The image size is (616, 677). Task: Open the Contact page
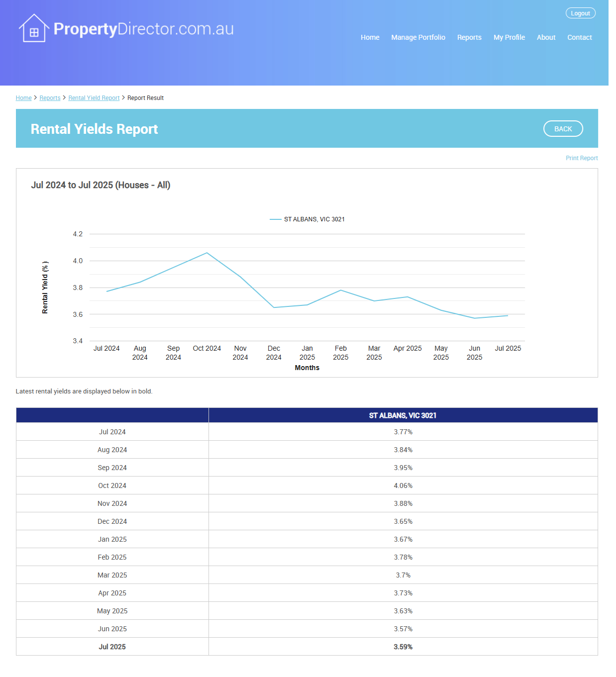(579, 37)
